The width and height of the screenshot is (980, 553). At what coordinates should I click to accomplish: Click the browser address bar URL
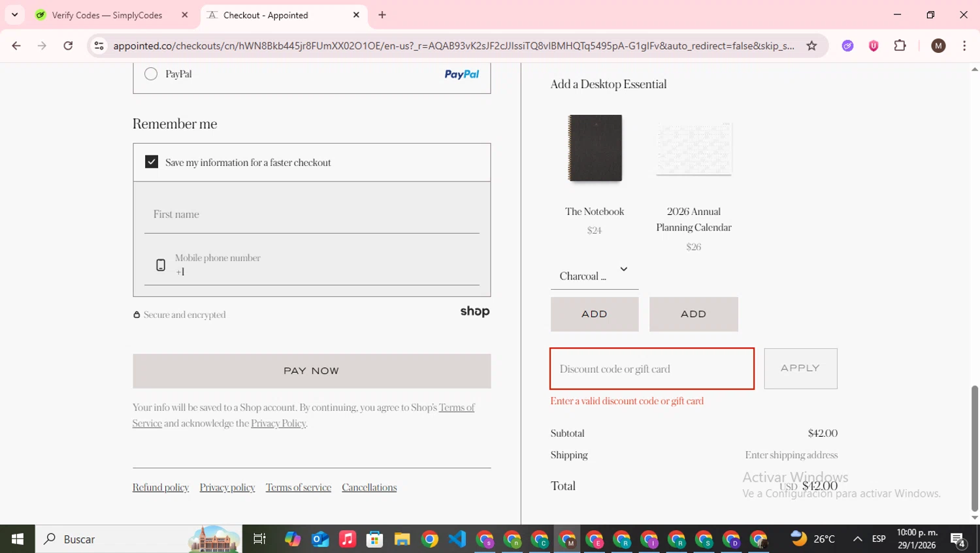click(453, 46)
